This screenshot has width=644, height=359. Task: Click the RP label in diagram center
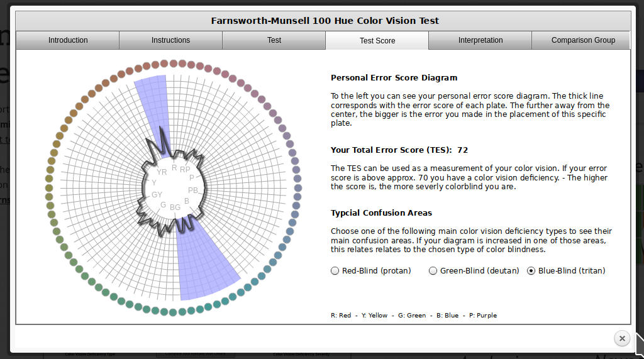pos(186,169)
